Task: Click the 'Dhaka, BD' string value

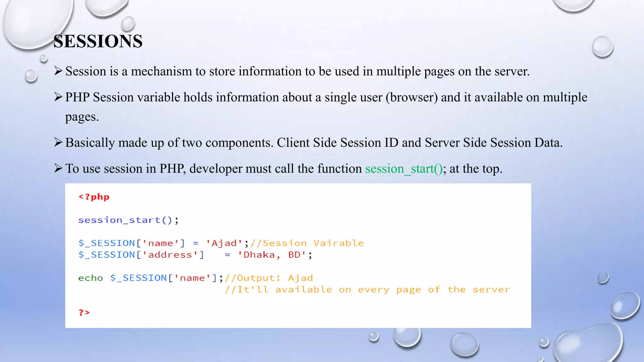Action: pyautogui.click(x=272, y=255)
